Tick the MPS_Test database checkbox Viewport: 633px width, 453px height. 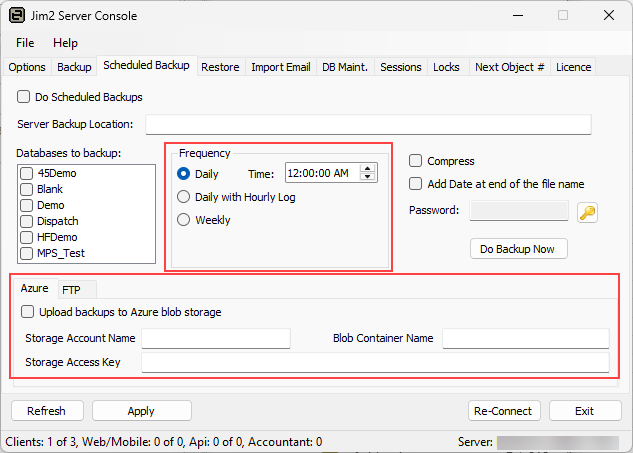click(x=27, y=253)
